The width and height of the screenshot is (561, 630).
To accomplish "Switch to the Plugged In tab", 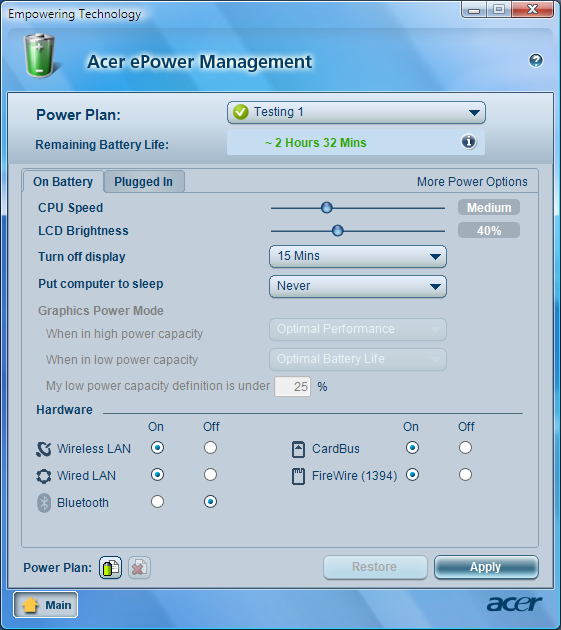I will [x=143, y=182].
